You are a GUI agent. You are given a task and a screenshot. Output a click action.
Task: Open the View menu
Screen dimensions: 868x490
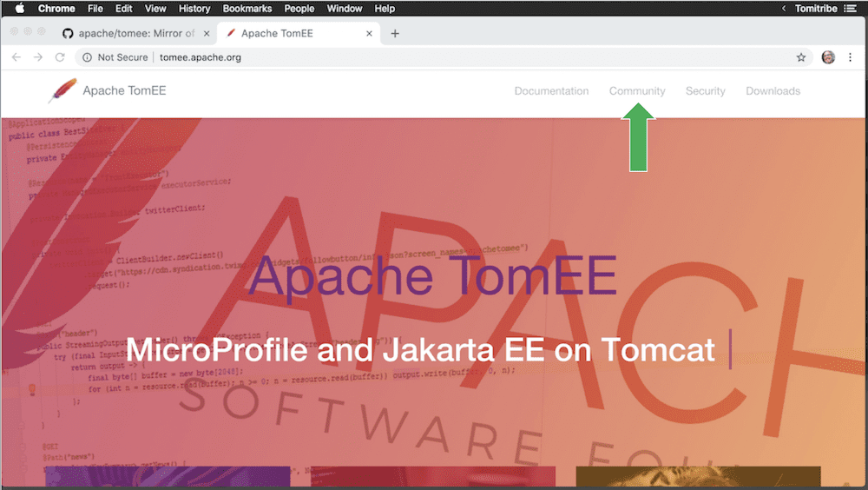click(x=155, y=9)
